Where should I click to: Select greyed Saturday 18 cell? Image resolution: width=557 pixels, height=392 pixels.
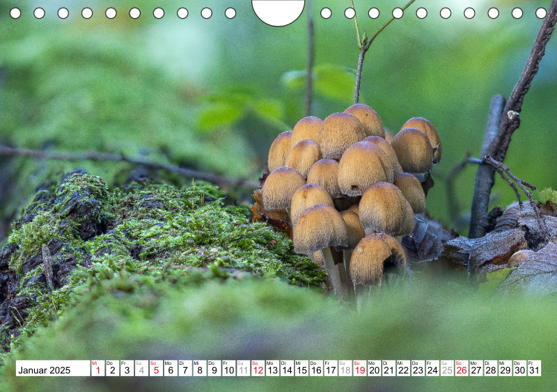click(x=345, y=368)
